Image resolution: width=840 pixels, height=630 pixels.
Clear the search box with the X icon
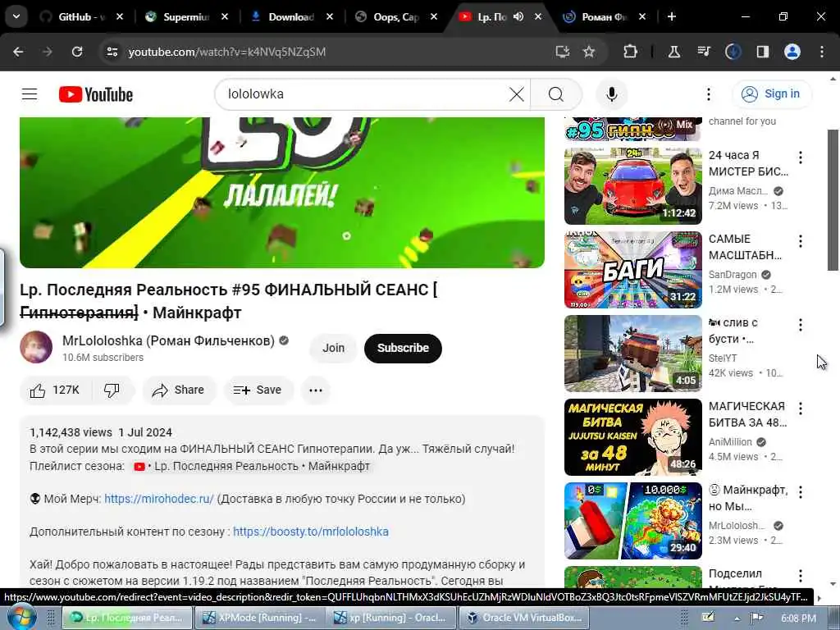click(x=517, y=94)
